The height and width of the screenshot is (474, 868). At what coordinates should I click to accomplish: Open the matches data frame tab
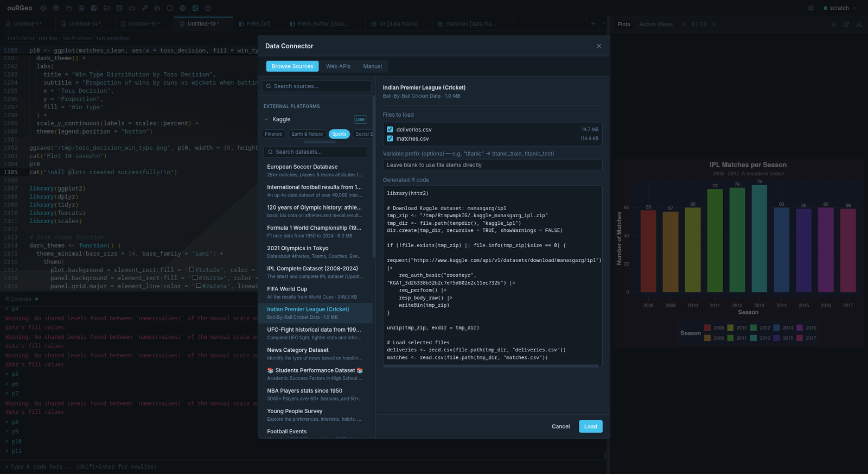tap(471, 24)
